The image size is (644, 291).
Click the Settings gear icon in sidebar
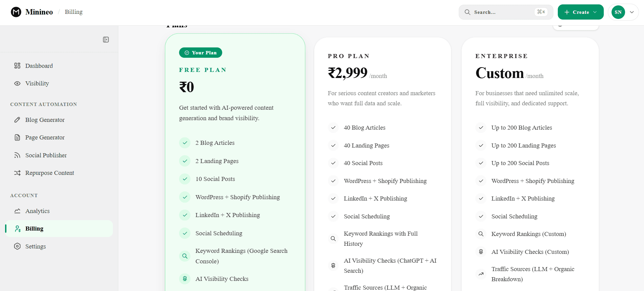[x=17, y=246]
